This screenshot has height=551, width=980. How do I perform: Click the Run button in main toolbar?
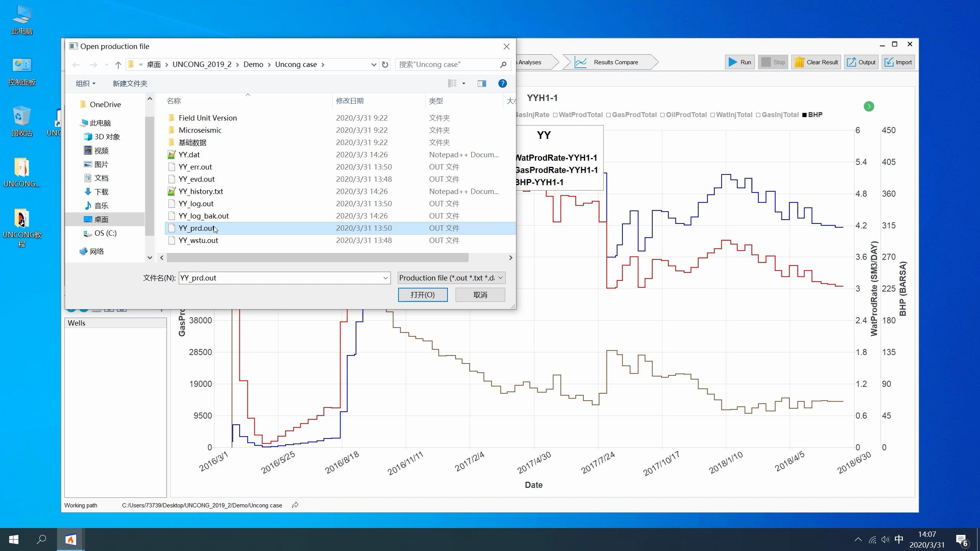click(740, 62)
